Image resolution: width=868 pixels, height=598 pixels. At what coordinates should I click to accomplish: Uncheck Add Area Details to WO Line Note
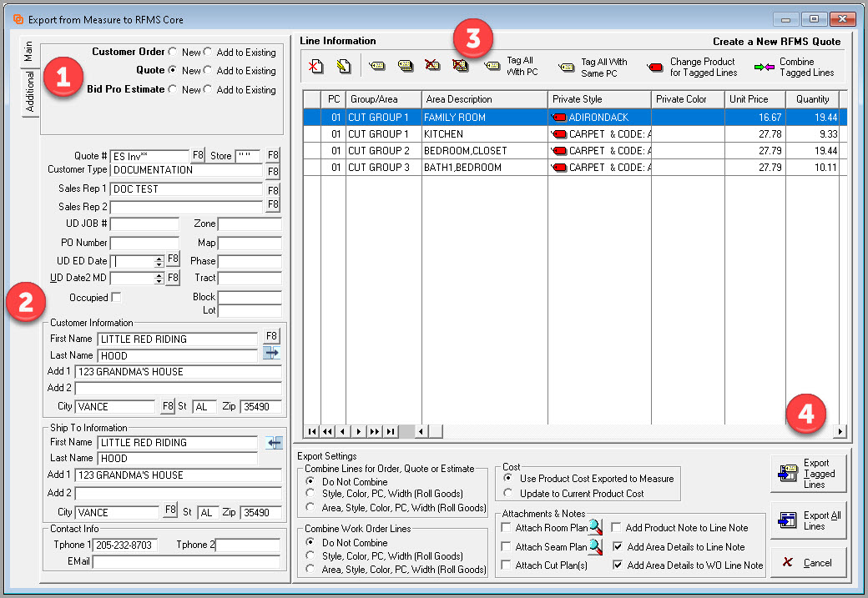tap(618, 565)
